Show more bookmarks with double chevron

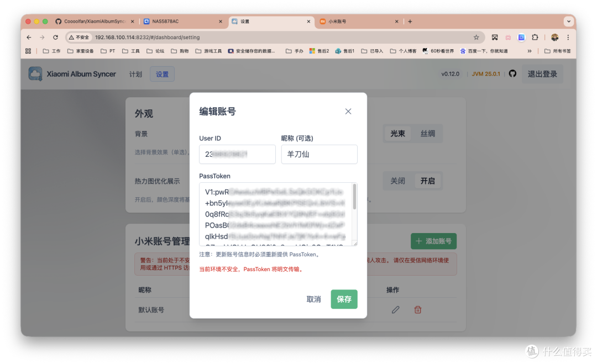point(529,51)
